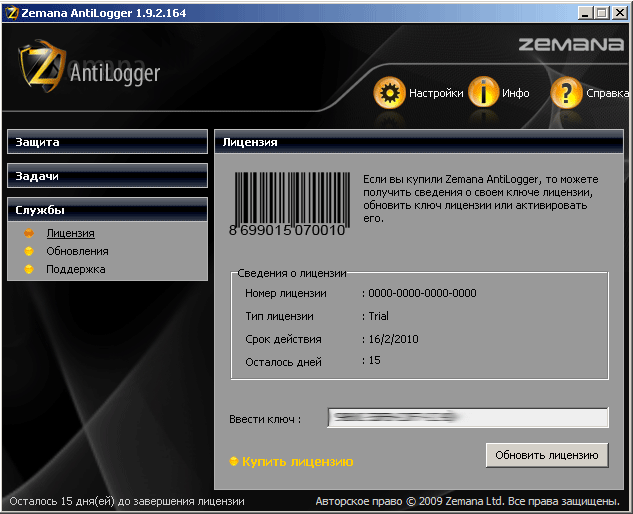The height and width of the screenshot is (514, 633).
Task: Click the ZEMANA brand logo text
Action: tap(571, 44)
